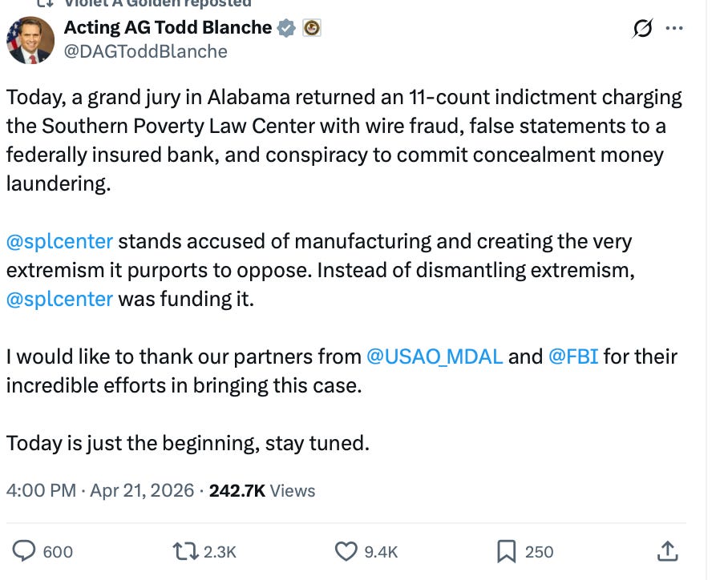Screen dimensions: 728x580
Task: Open Todd Blanche's profile picture
Action: click(x=30, y=40)
